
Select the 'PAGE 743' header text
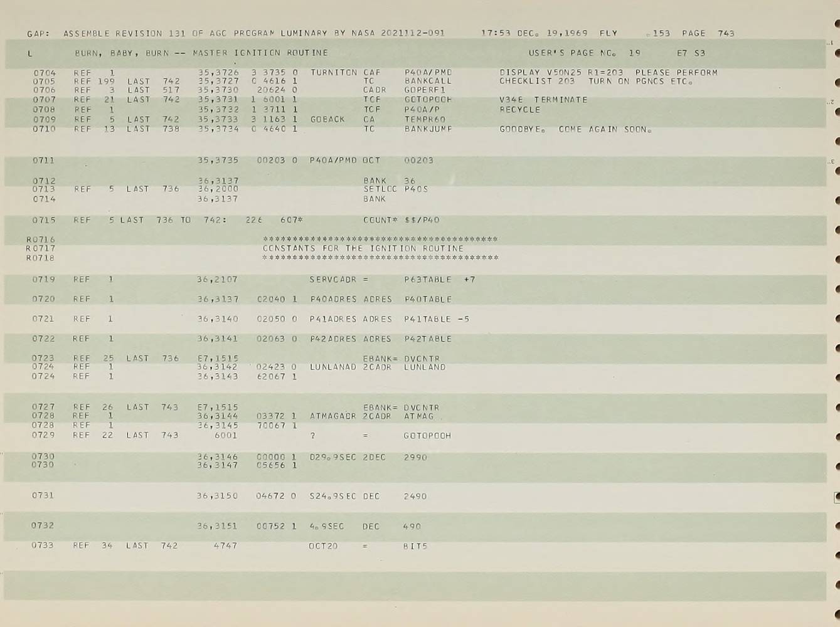click(708, 33)
